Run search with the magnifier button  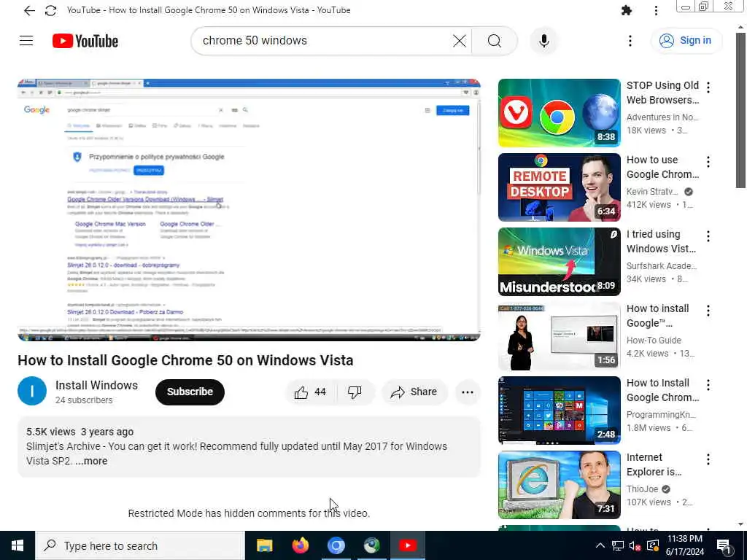click(495, 41)
